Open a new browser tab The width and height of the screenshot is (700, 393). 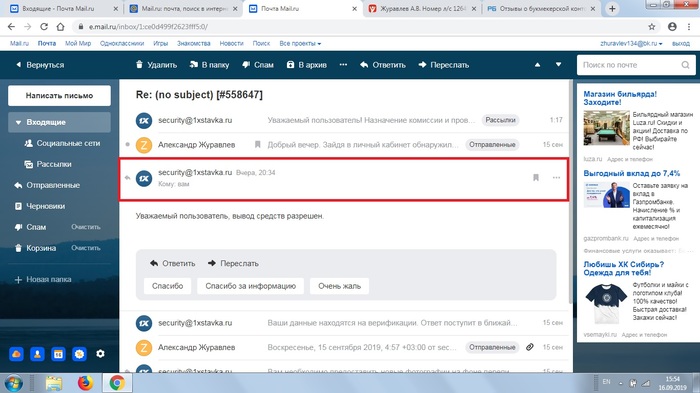612,8
